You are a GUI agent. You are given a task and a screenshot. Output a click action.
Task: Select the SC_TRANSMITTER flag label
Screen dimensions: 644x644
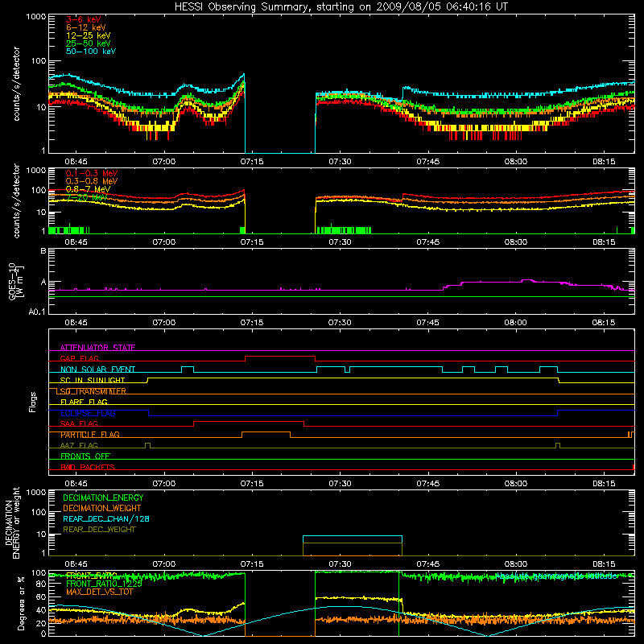point(93,391)
